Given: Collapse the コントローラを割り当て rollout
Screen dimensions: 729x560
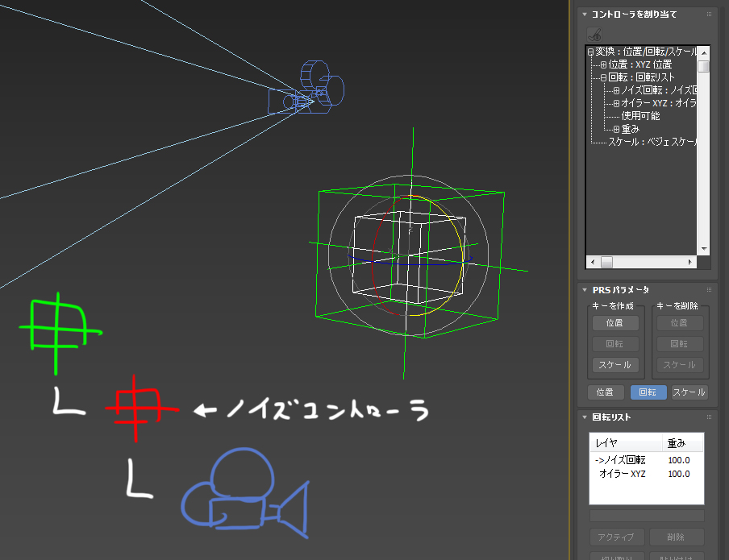Looking at the screenshot, I should click(x=585, y=15).
